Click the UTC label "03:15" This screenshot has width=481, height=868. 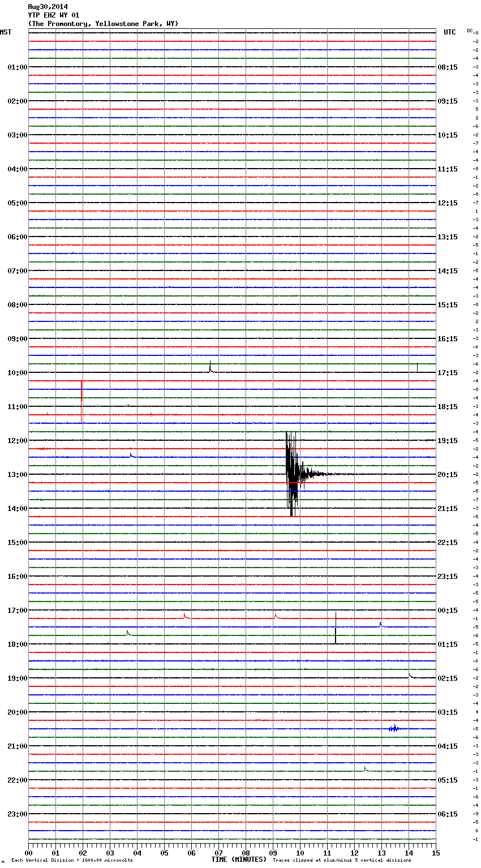448,712
